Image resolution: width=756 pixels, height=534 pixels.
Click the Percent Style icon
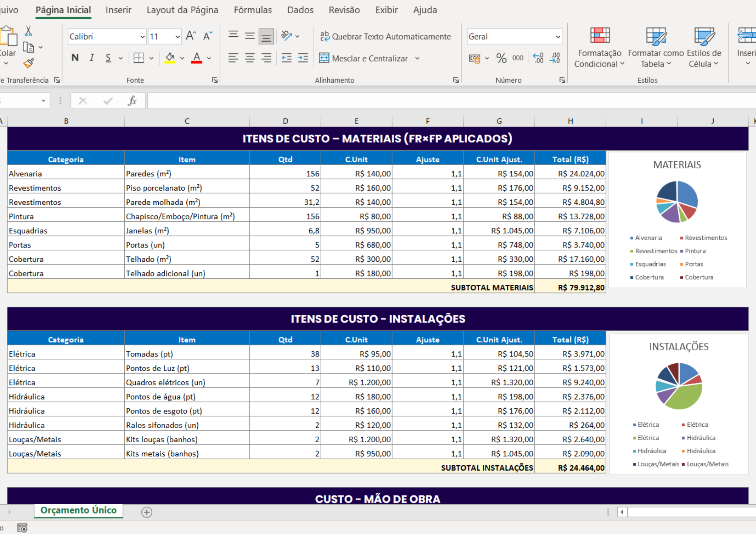click(501, 58)
